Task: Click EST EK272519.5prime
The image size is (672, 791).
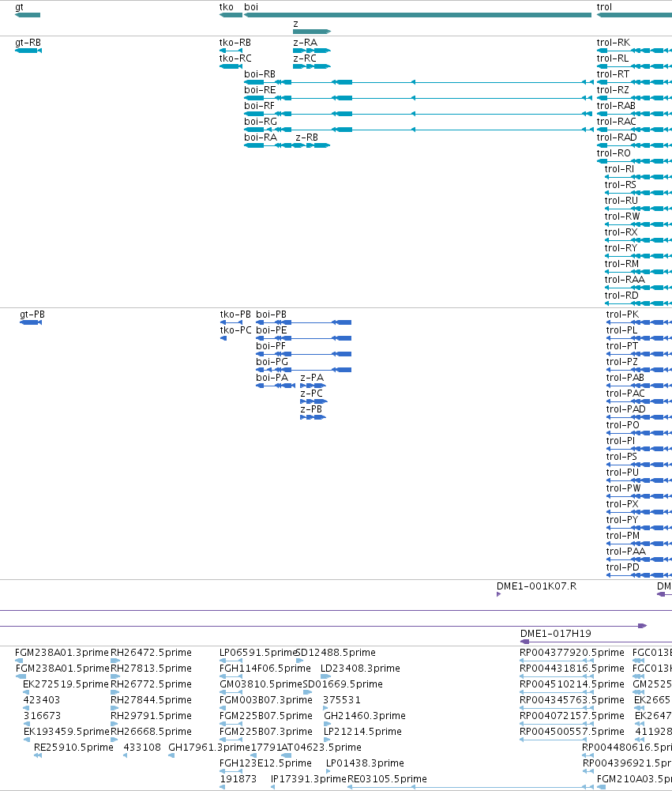Action: [x=66, y=684]
